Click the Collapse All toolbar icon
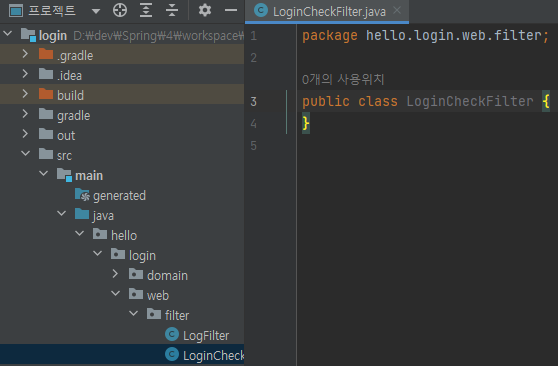 coord(172,10)
